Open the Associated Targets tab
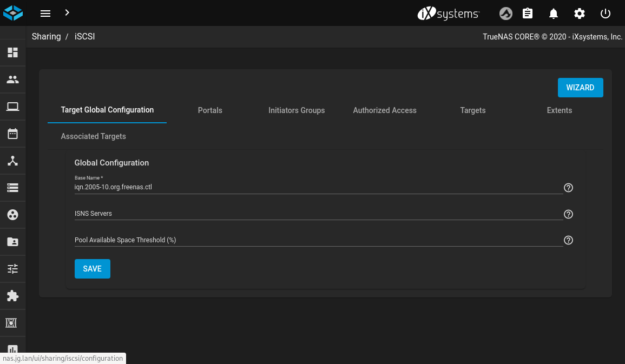Image resolution: width=625 pixels, height=364 pixels. click(93, 136)
